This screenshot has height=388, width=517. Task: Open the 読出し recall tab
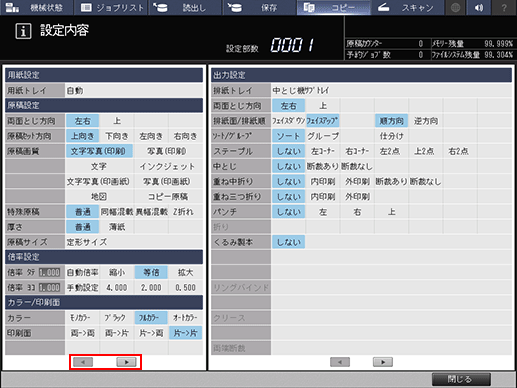tap(185, 7)
